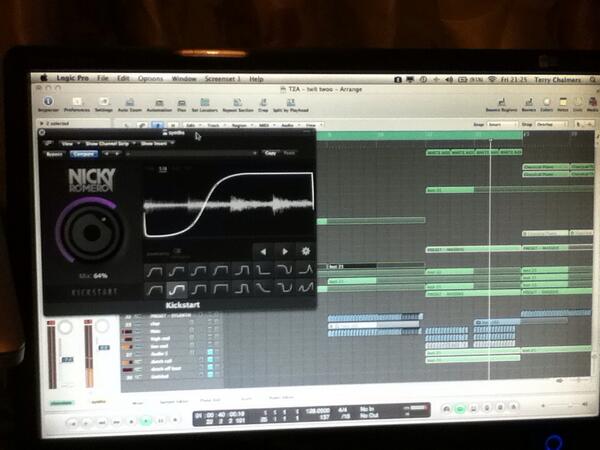600x450 pixels.
Task: Click the Set Locators toolbar icon
Action: pyautogui.click(x=205, y=104)
